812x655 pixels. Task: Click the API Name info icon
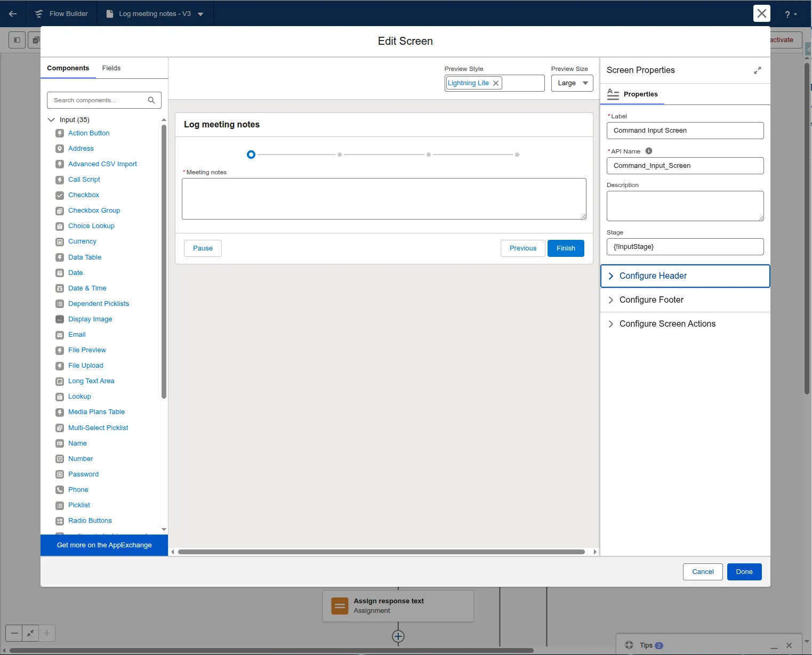(649, 151)
